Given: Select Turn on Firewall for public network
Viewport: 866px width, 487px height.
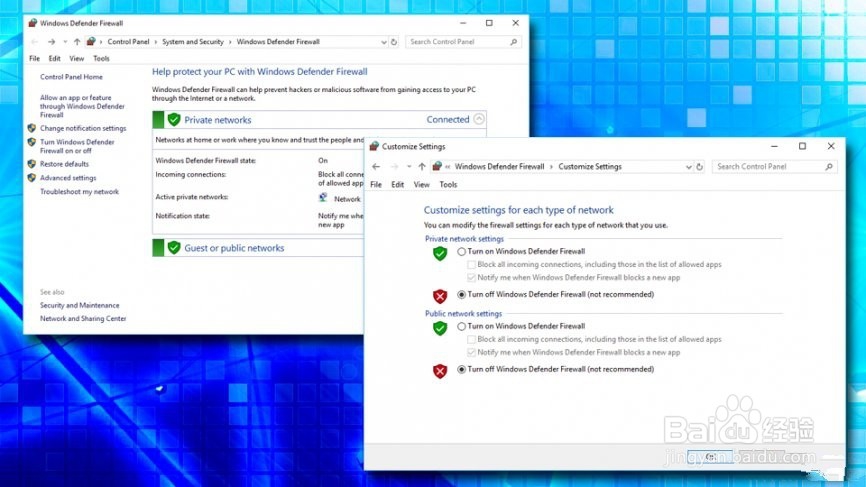Looking at the screenshot, I should (462, 326).
